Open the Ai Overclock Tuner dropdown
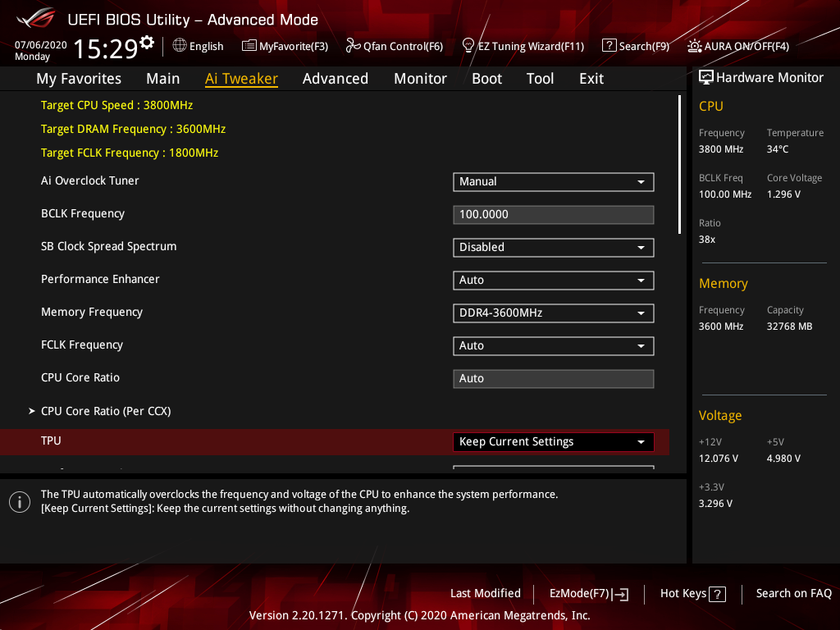This screenshot has width=840, height=630. [x=554, y=181]
